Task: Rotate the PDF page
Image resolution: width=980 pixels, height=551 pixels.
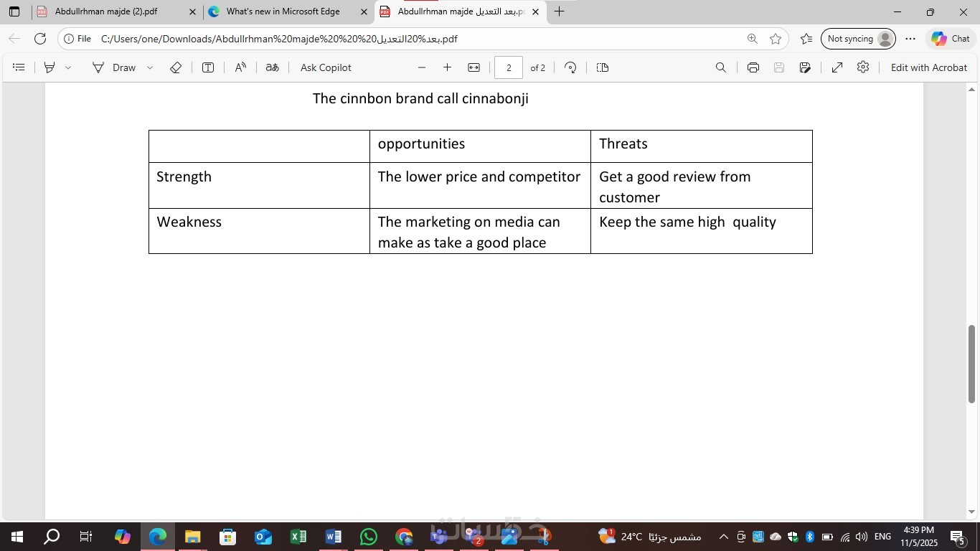Action: tap(570, 67)
